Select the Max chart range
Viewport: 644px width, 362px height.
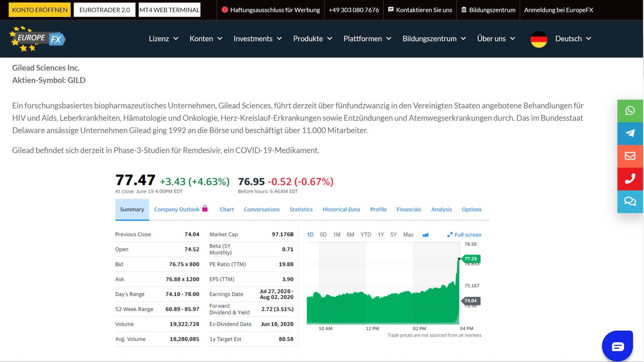(408, 235)
